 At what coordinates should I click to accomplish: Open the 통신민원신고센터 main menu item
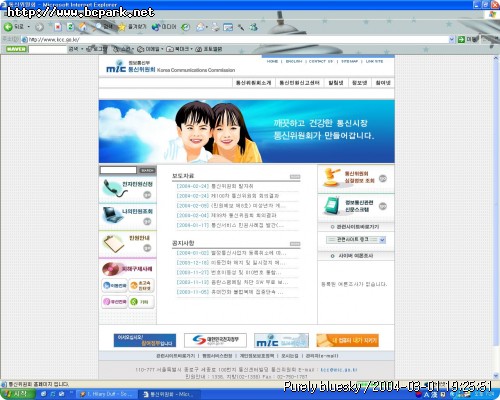coord(299,83)
